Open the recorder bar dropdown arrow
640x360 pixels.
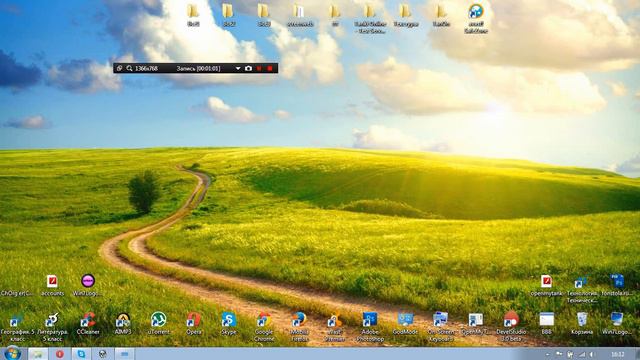point(238,69)
